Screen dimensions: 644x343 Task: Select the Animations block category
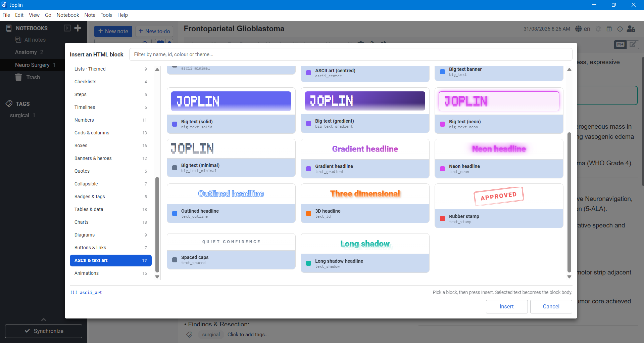(111, 273)
